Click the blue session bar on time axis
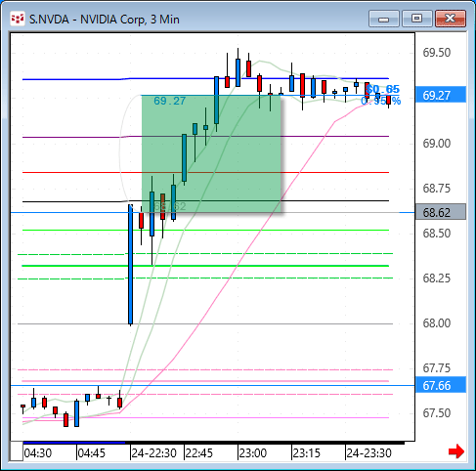Viewport: 476px width, 471px height. pyautogui.click(x=74, y=443)
